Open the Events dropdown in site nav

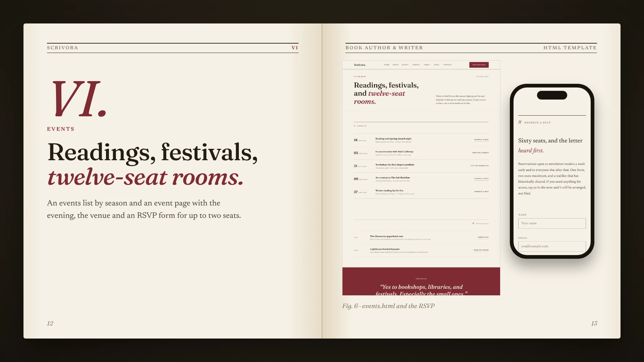tap(416, 65)
